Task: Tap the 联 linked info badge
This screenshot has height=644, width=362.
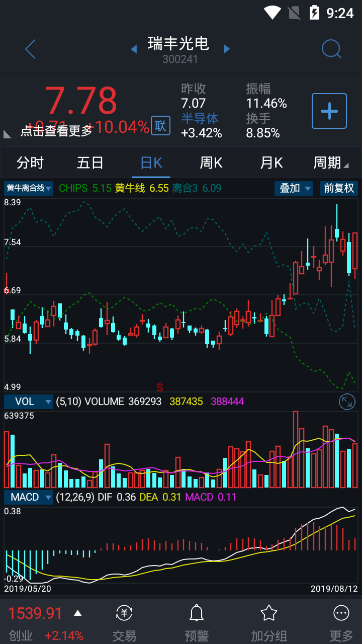Action: 160,126
